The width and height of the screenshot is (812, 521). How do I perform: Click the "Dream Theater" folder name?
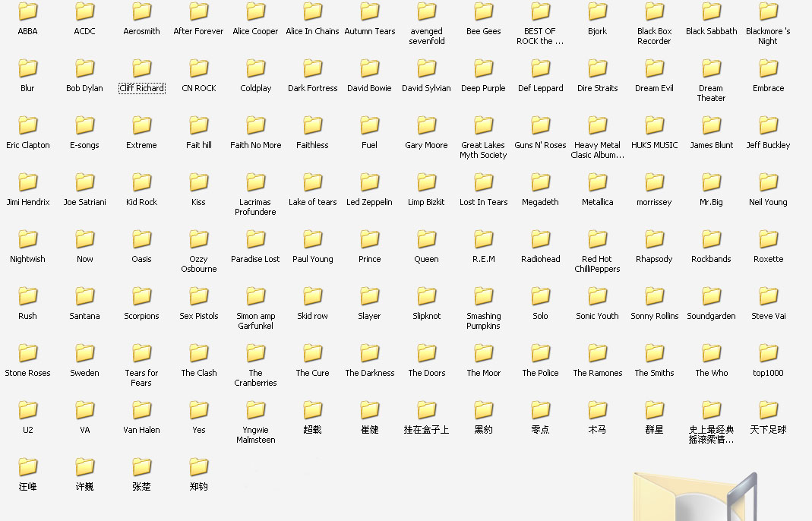point(711,93)
